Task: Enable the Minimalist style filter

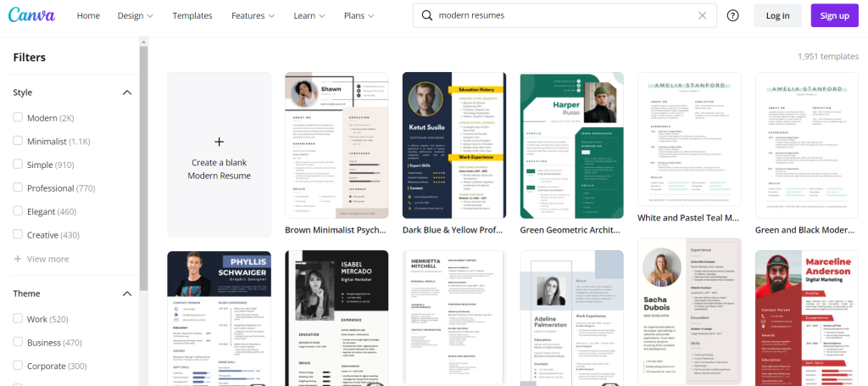Action: (18, 142)
